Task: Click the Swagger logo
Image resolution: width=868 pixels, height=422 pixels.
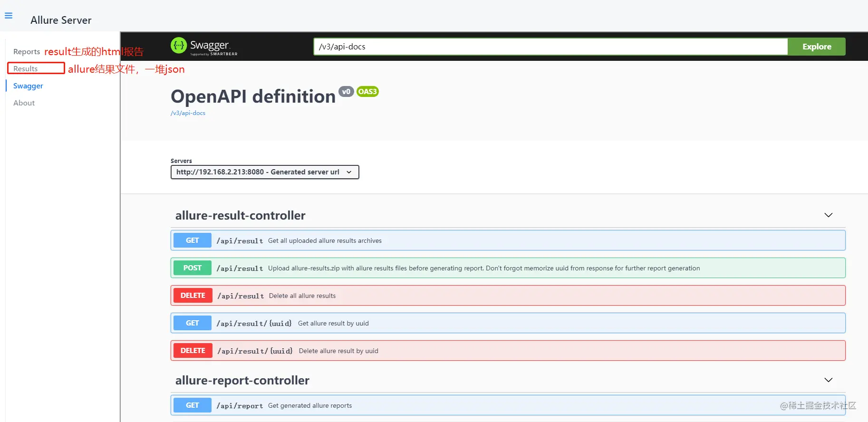Action: coord(204,47)
